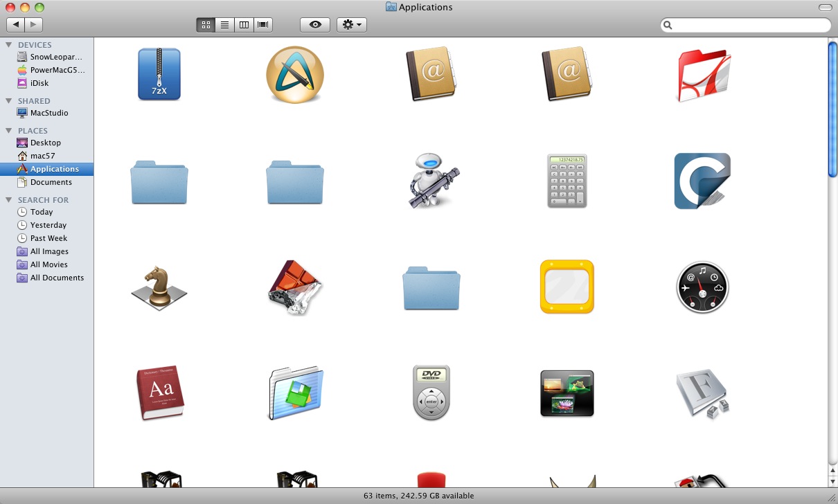The height and width of the screenshot is (504, 838).
Task: Go back with the left arrow button
Action: (16, 25)
